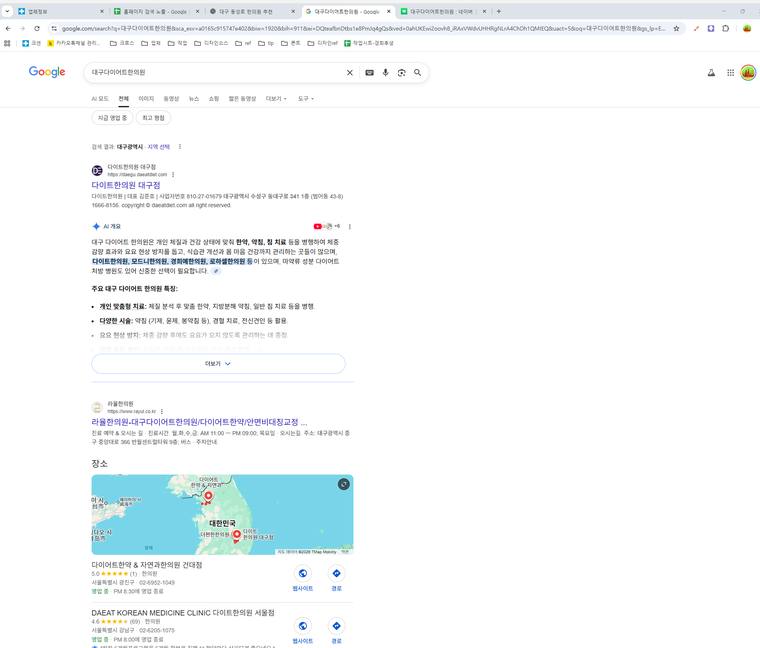760x648 pixels.
Task: Click into the Google search input field
Action: (216, 72)
